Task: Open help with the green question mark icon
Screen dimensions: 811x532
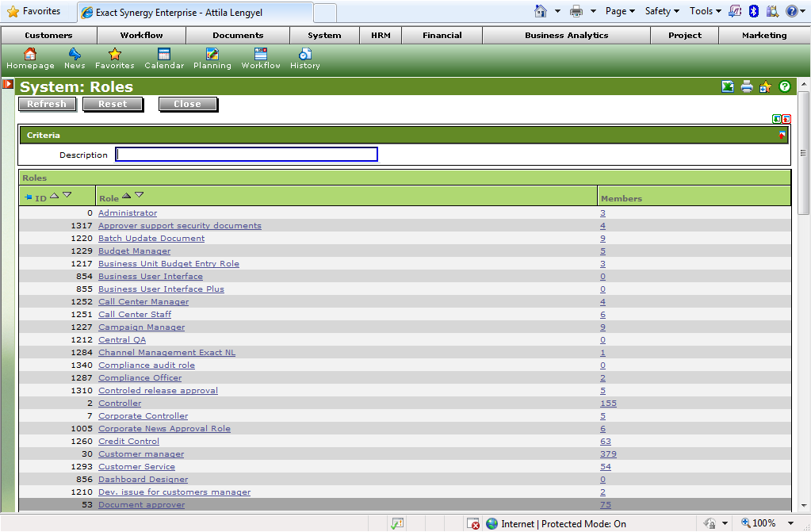Action: pos(785,86)
